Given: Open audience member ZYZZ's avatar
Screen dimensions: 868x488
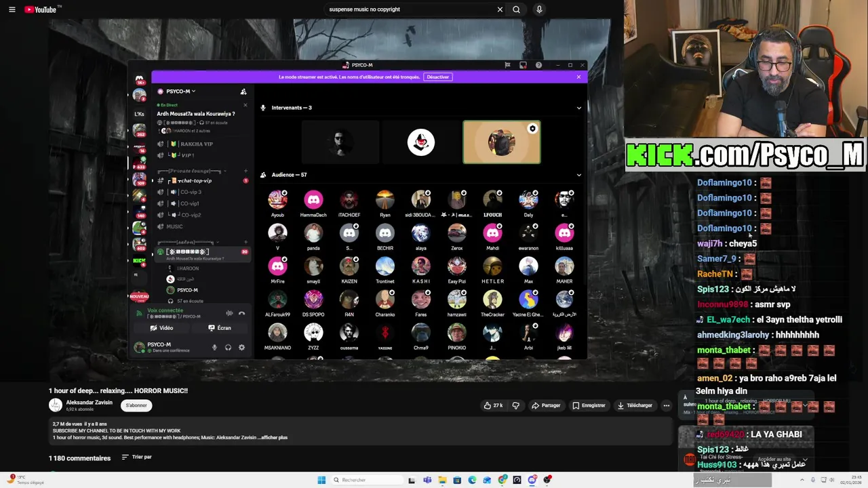Looking at the screenshot, I should [313, 332].
